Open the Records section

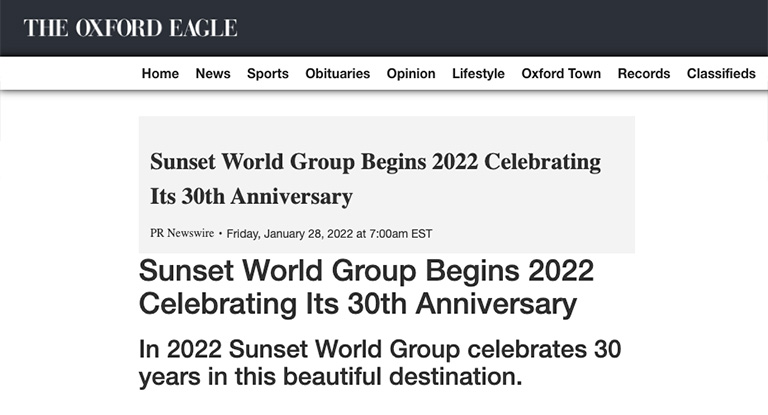[x=644, y=73]
